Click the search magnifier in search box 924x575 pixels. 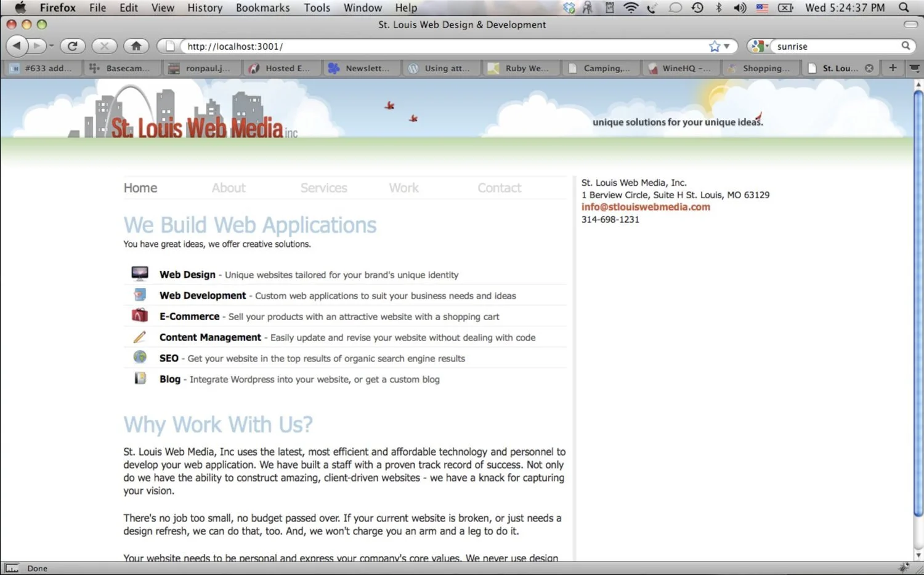click(906, 46)
